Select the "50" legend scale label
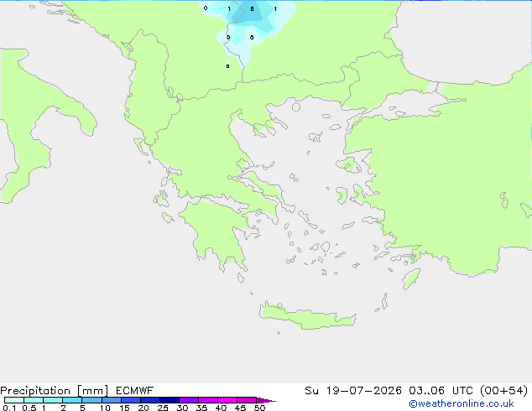Image resolution: width=532 pixels, height=411 pixels. [259, 408]
